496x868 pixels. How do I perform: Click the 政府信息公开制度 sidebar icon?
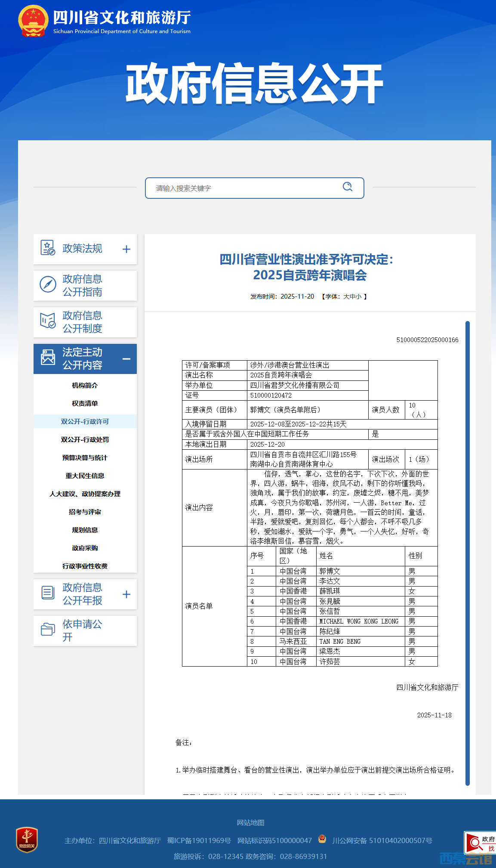(x=47, y=321)
